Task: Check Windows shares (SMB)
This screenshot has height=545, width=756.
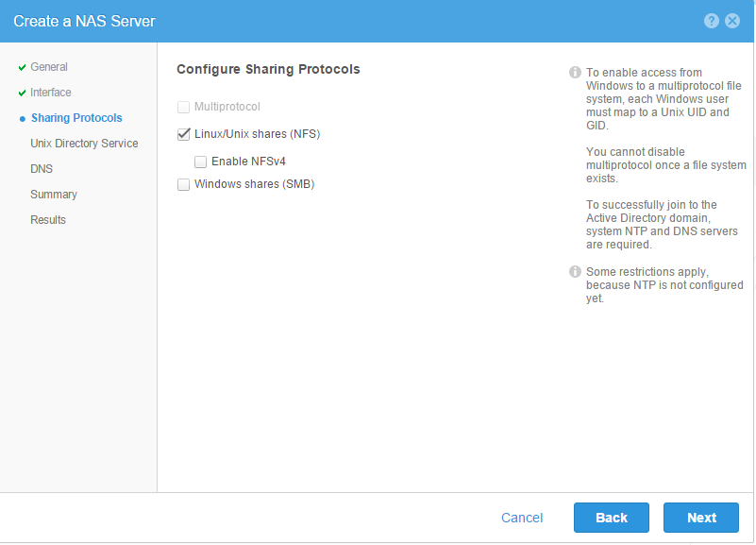Action: [183, 184]
